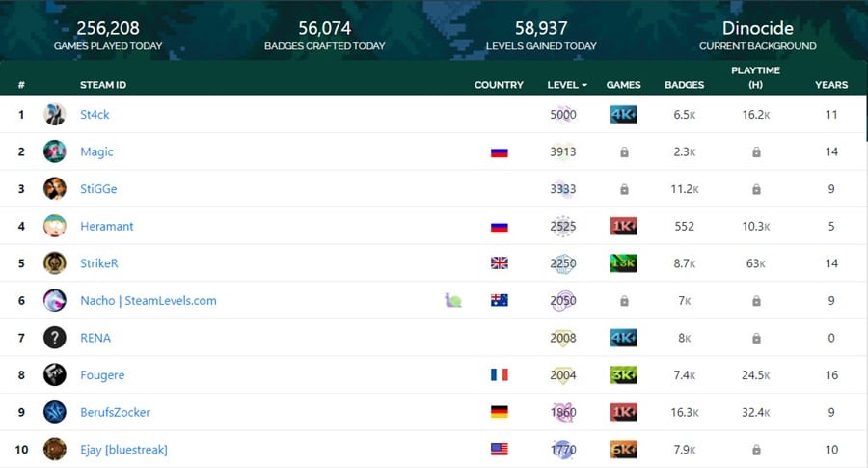Viewport: 868px width, 468px height.
Task: Open BerufsZocker's profile link
Action: point(115,412)
